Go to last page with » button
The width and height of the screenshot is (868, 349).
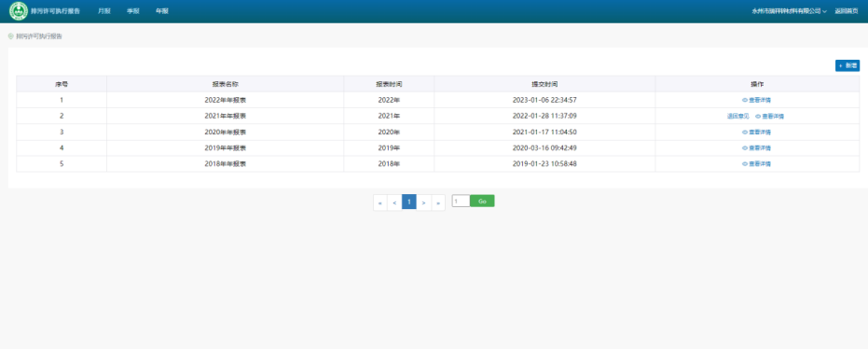[x=438, y=202]
